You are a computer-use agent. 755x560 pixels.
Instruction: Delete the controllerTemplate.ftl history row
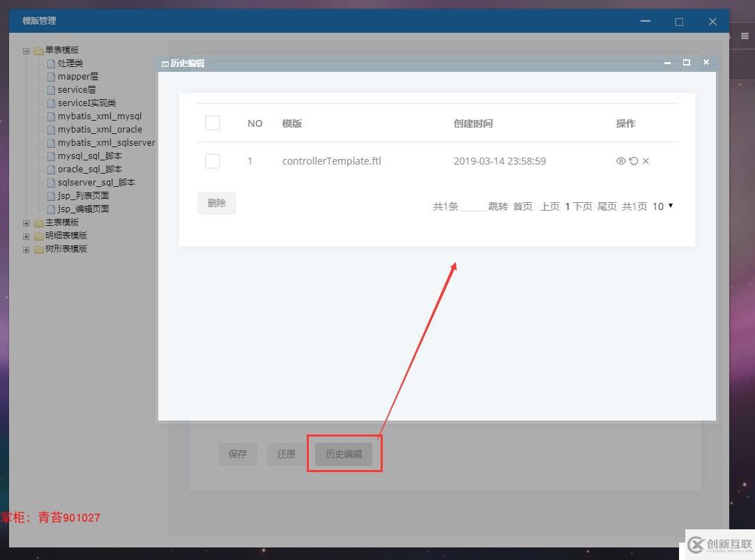646,161
